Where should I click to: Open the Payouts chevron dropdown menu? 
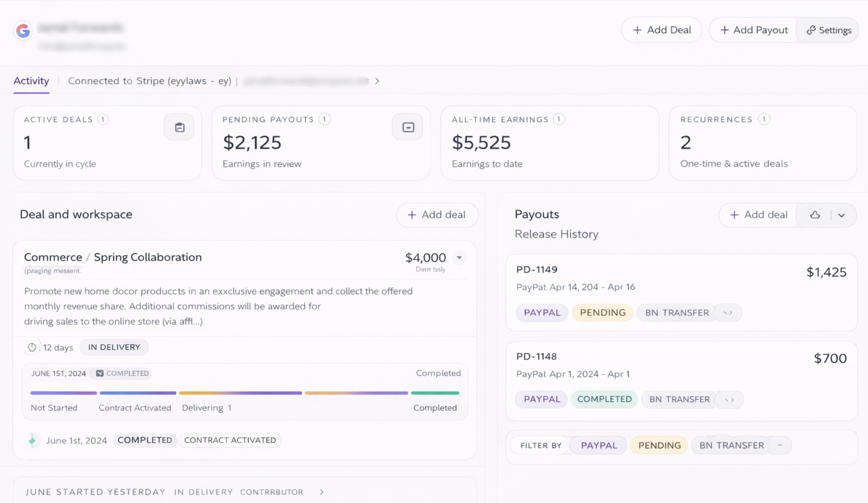point(841,215)
